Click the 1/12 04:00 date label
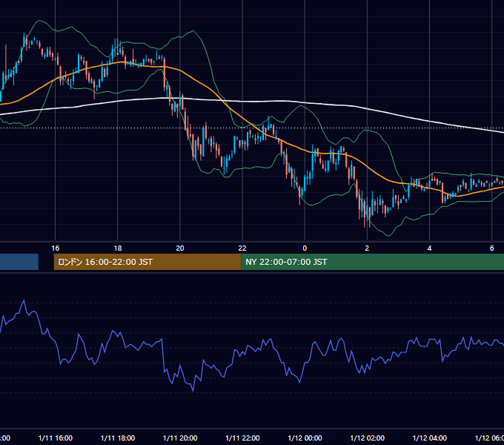504x445 pixels. 429,438
